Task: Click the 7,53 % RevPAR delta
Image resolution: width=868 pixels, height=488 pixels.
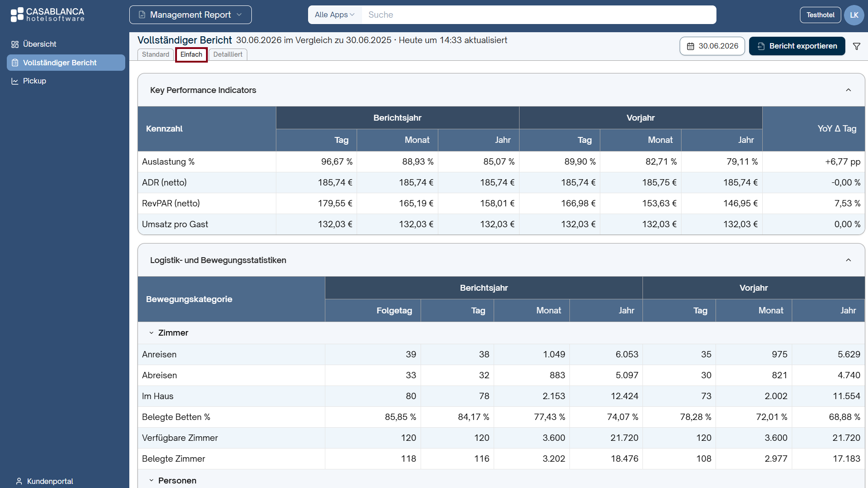Action: tap(847, 204)
